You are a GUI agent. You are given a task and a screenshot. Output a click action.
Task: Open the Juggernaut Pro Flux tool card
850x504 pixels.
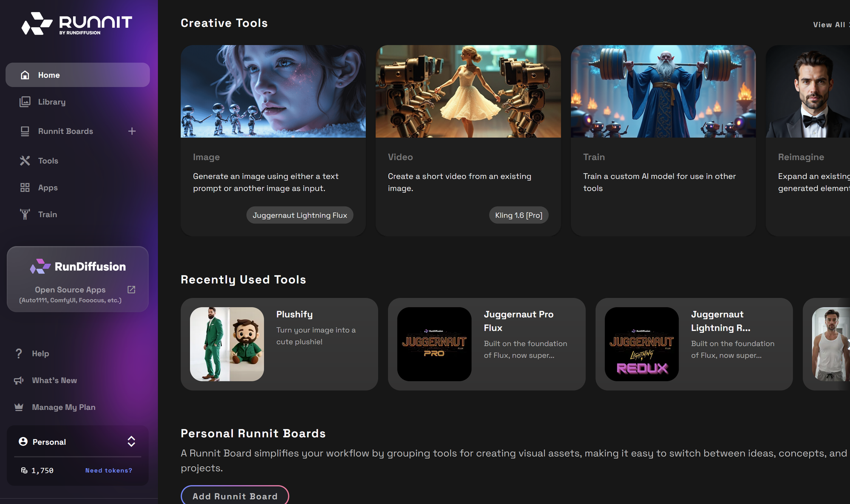486,344
